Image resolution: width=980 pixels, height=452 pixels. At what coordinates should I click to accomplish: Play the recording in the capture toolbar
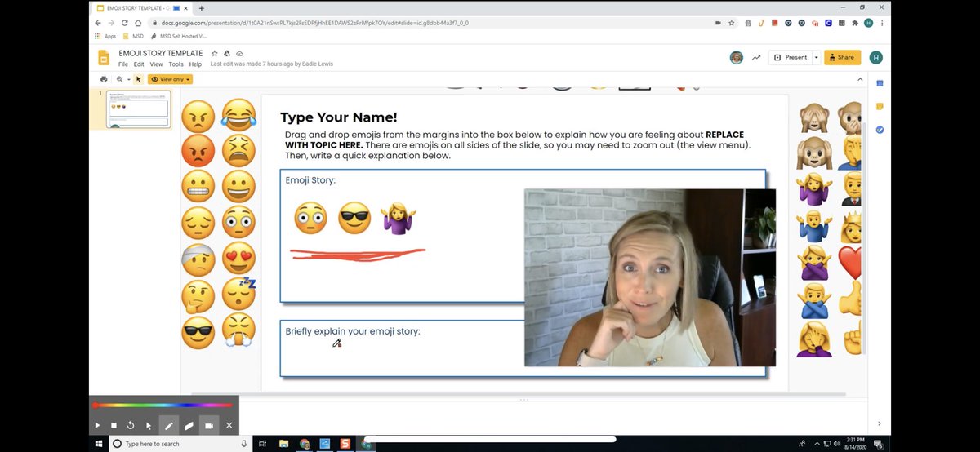(97, 425)
